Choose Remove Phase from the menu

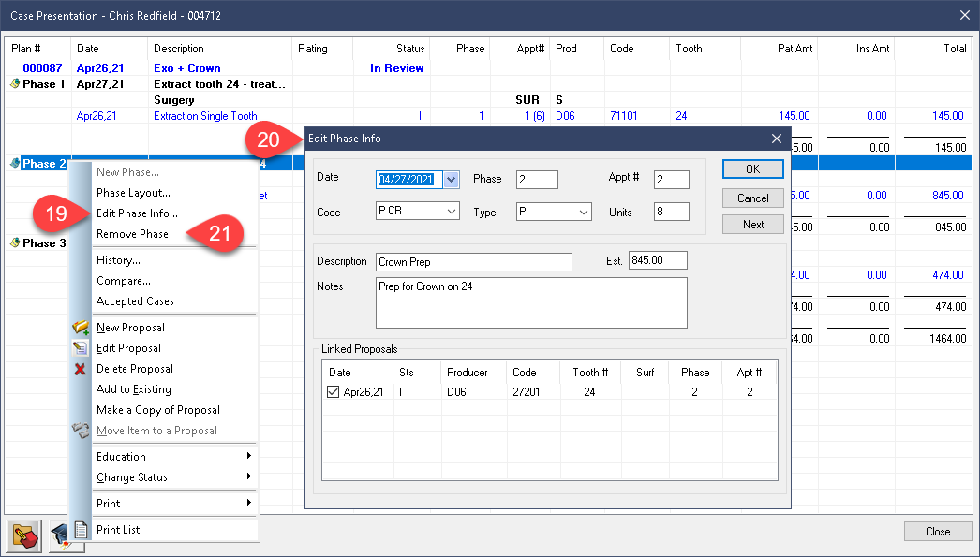132,233
